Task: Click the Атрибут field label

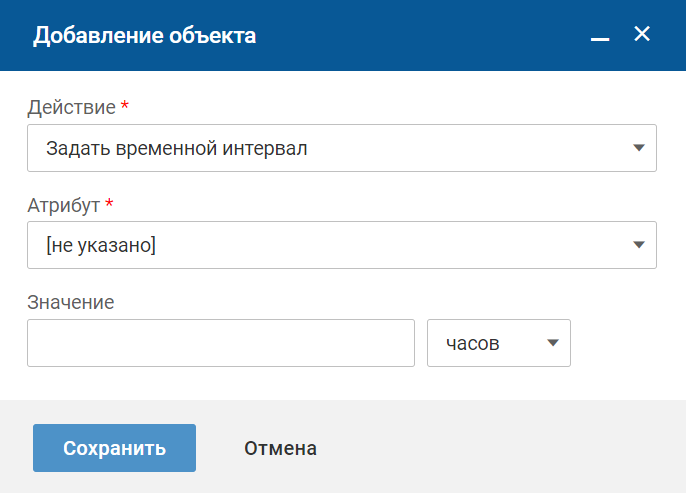Action: coord(63,204)
